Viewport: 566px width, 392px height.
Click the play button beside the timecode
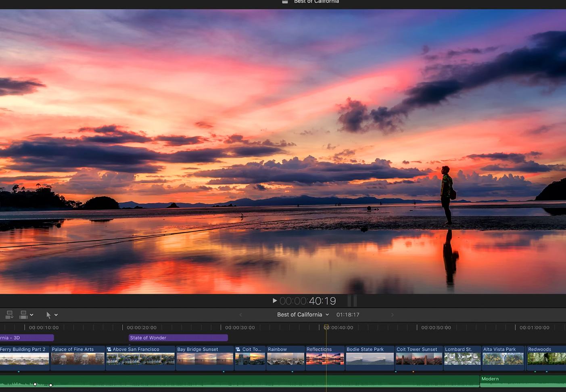point(275,300)
